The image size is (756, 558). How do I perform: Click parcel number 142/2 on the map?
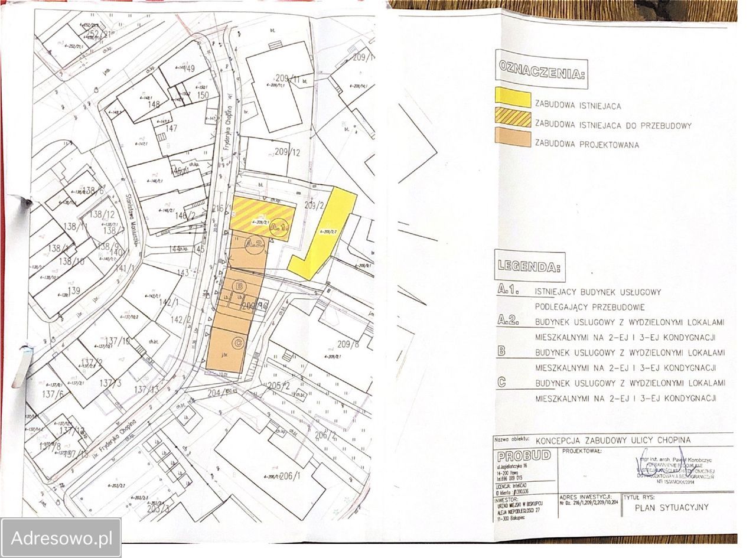point(181,319)
